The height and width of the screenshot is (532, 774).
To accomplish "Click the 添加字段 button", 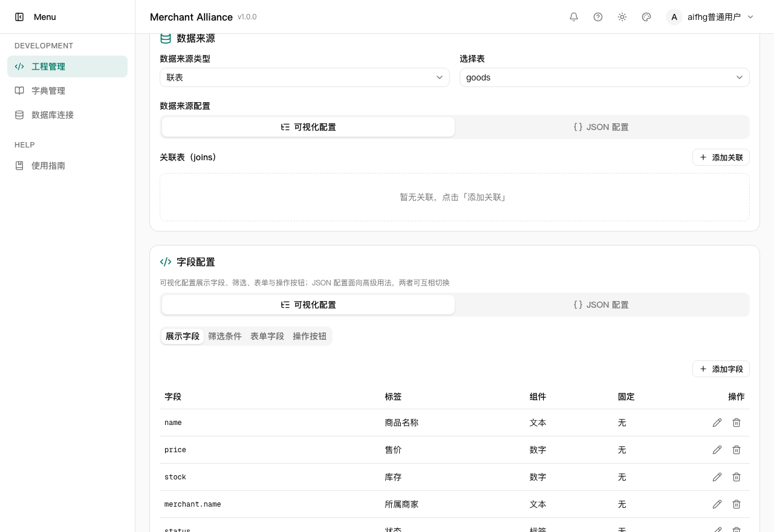I will point(721,369).
